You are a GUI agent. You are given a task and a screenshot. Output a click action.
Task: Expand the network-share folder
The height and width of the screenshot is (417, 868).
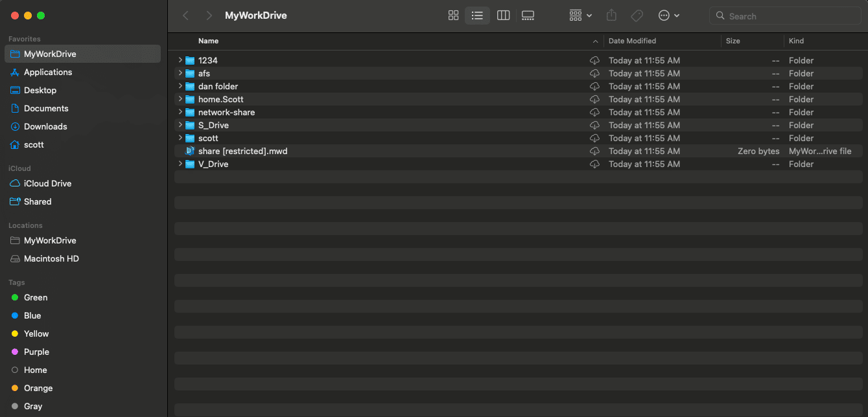click(x=180, y=112)
